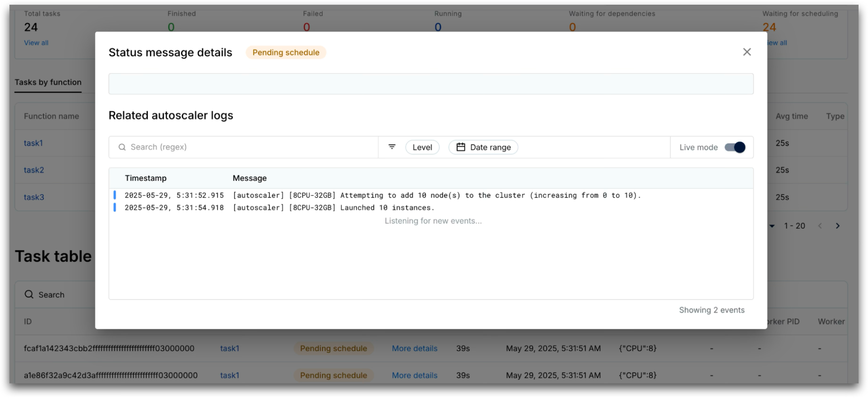Image resolution: width=868 pixels, height=398 pixels.
Task: Switch to Tasks by function tab
Action: click(x=48, y=82)
